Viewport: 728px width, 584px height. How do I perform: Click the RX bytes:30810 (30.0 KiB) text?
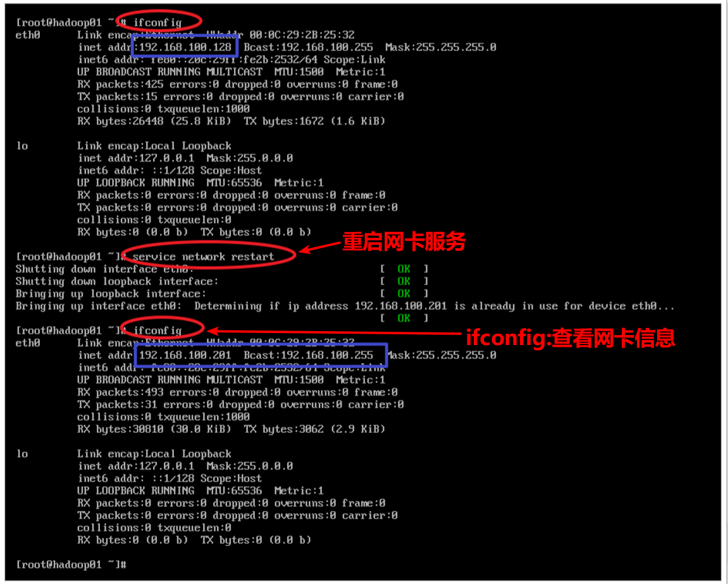point(154,429)
